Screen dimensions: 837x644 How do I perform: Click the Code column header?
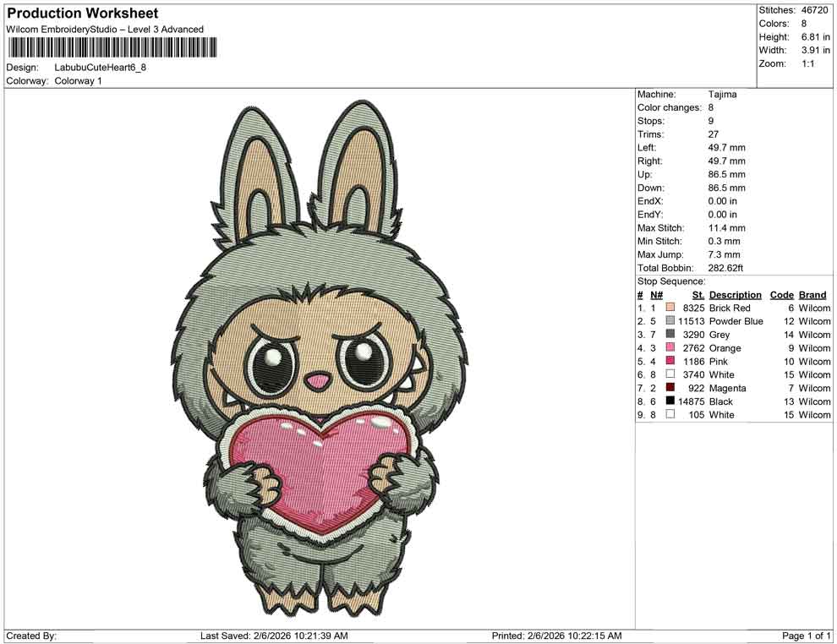tap(781, 295)
